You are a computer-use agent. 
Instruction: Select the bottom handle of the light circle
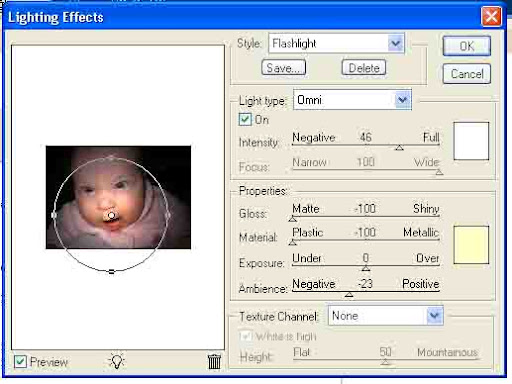point(112,272)
